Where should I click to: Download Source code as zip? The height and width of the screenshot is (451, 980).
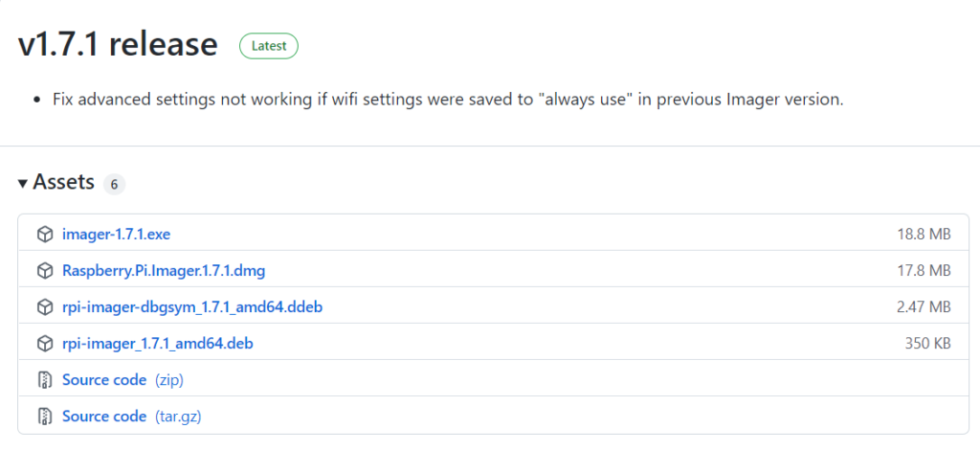[123, 380]
